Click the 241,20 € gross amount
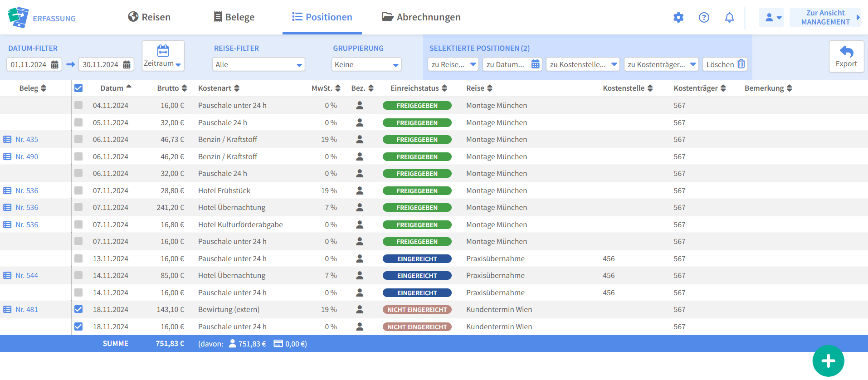 (171, 208)
